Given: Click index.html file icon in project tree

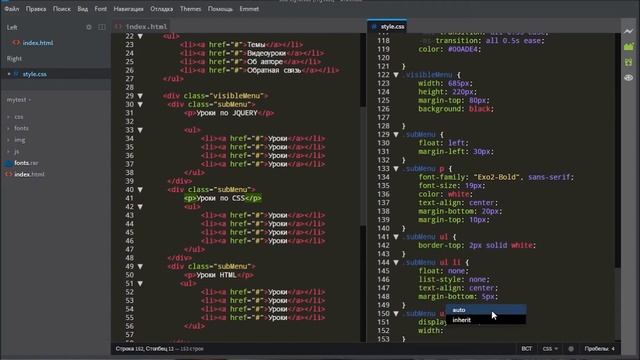Looking at the screenshot, I should tap(9, 174).
